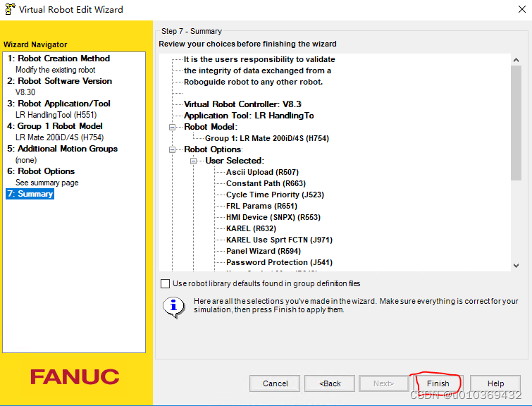Select 'Cycle Time Priority (J523)' option
This screenshot has width=532, height=406.
coord(276,195)
